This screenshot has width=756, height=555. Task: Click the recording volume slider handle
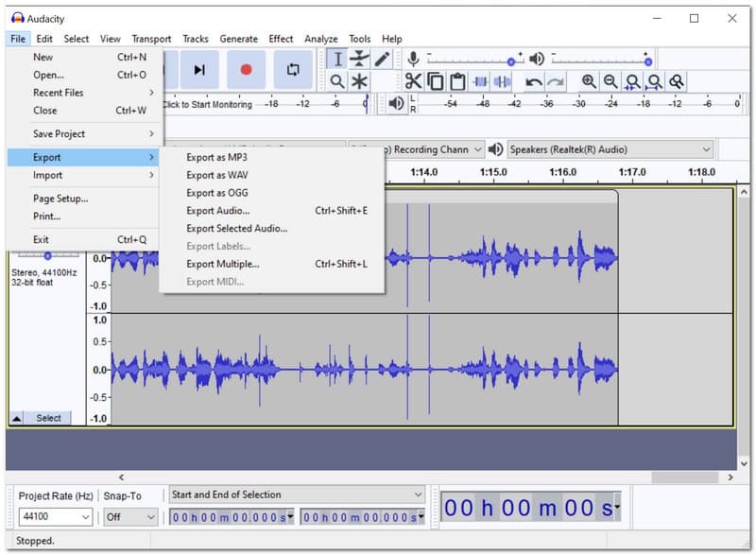tap(511, 61)
